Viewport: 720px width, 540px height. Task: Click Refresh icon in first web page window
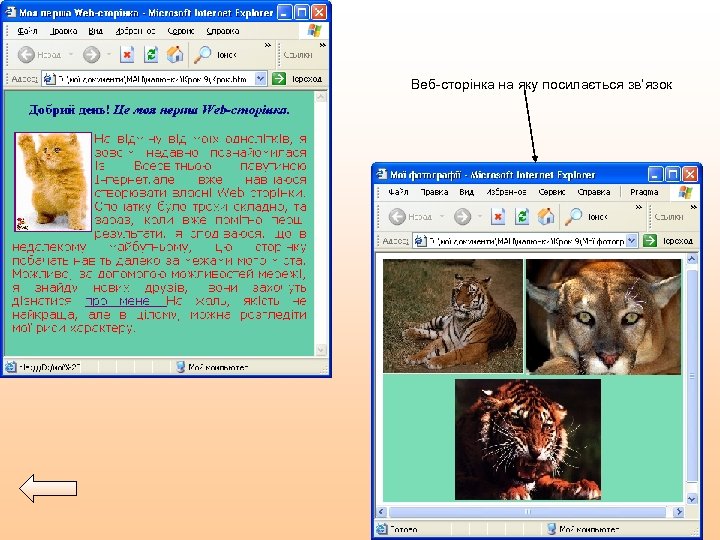(x=151, y=55)
